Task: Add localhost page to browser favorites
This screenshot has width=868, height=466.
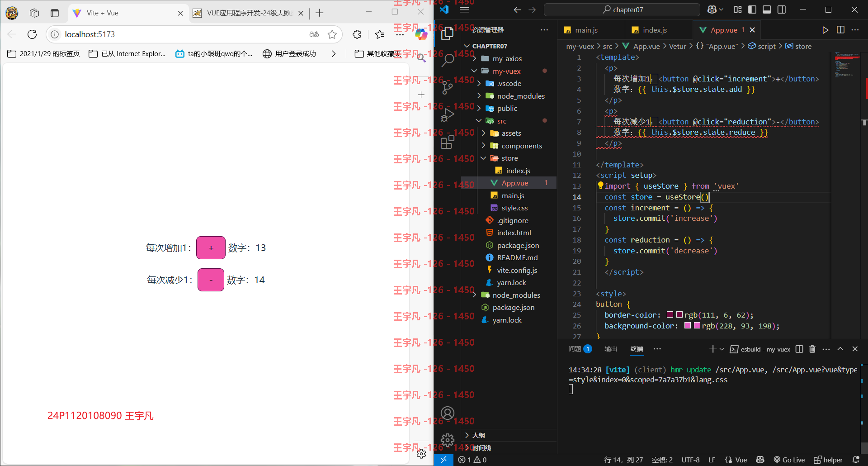Action: (x=332, y=34)
